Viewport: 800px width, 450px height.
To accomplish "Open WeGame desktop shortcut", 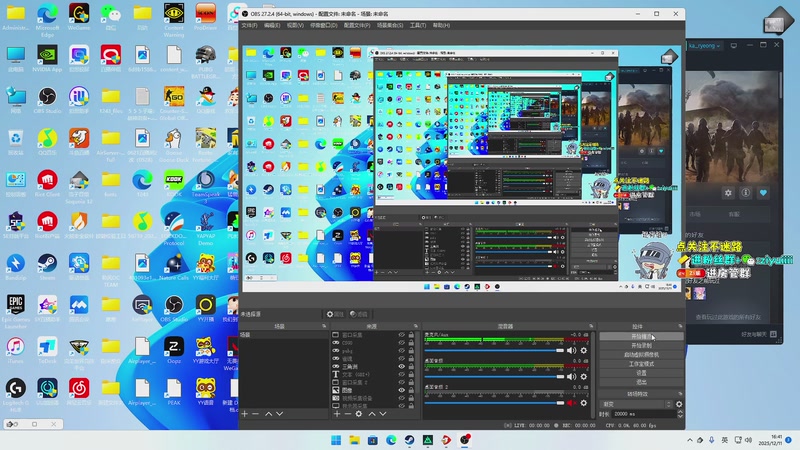I will (79, 17).
